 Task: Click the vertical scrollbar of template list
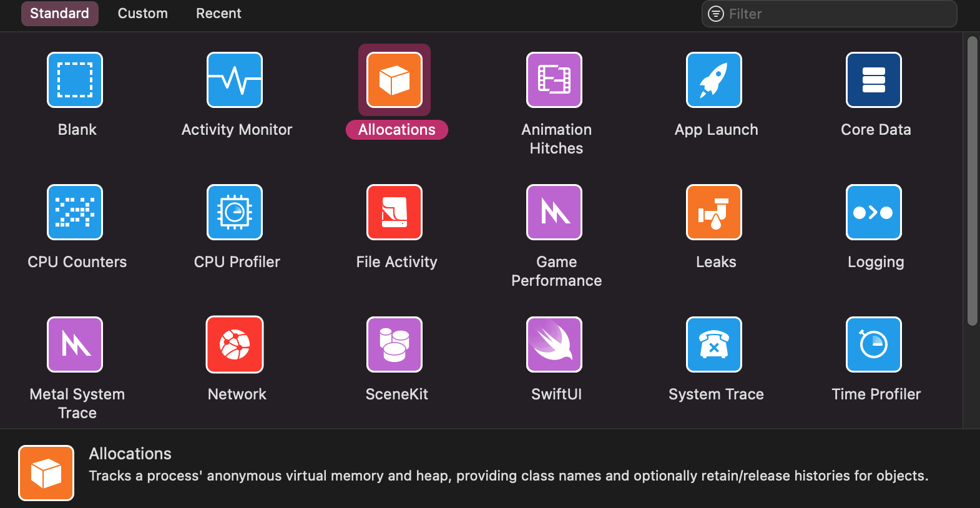coord(972,181)
